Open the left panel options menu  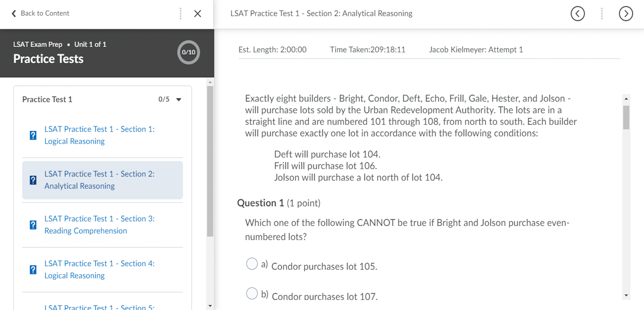(181, 14)
